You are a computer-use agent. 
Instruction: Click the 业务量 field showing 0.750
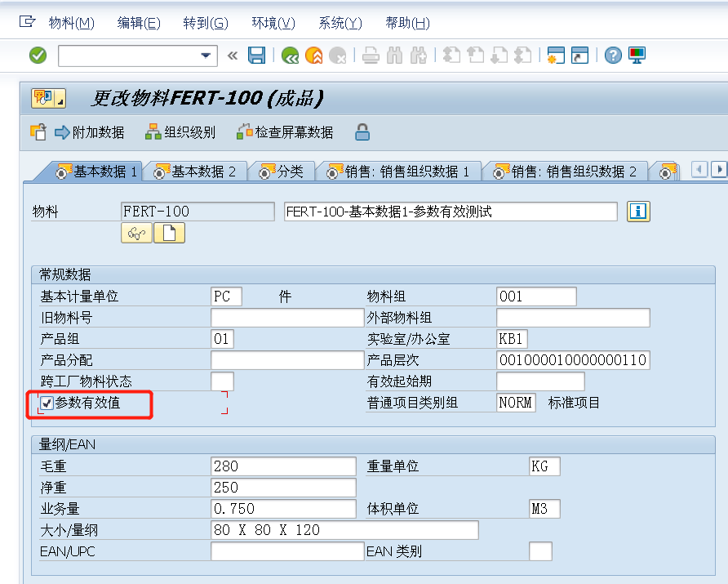point(283,509)
